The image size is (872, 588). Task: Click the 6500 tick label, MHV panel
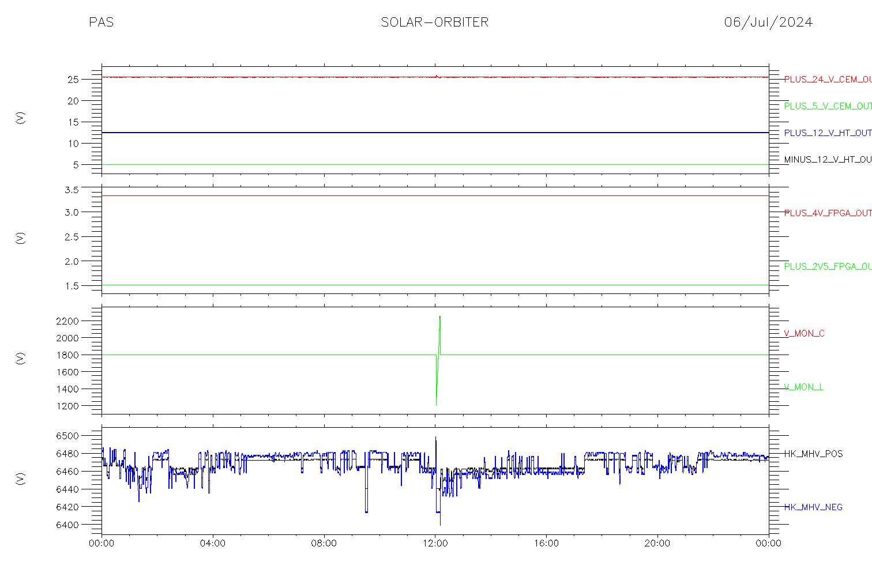click(68, 436)
